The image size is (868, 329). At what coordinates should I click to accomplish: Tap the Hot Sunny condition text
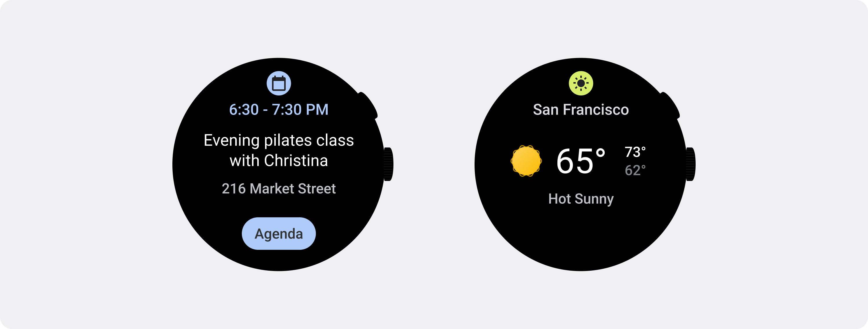tap(581, 199)
